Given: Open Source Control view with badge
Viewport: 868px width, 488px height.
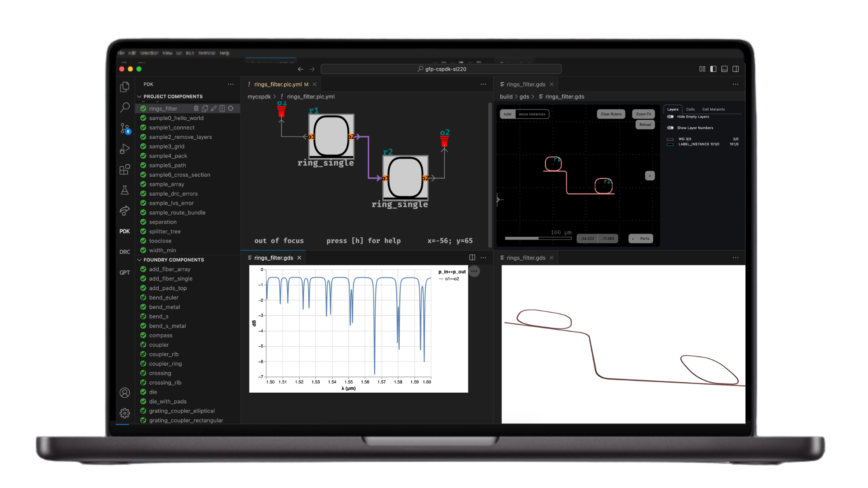Looking at the screenshot, I should pyautogui.click(x=125, y=129).
